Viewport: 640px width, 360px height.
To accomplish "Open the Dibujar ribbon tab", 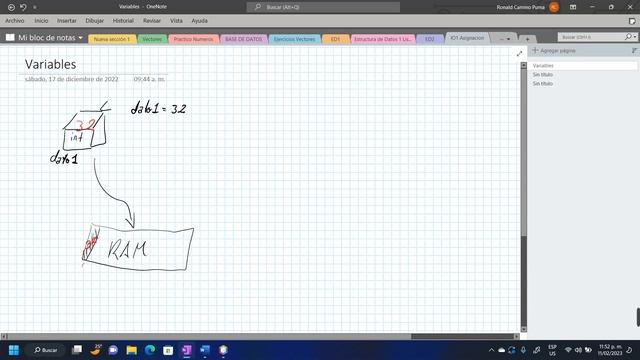I will [x=95, y=20].
